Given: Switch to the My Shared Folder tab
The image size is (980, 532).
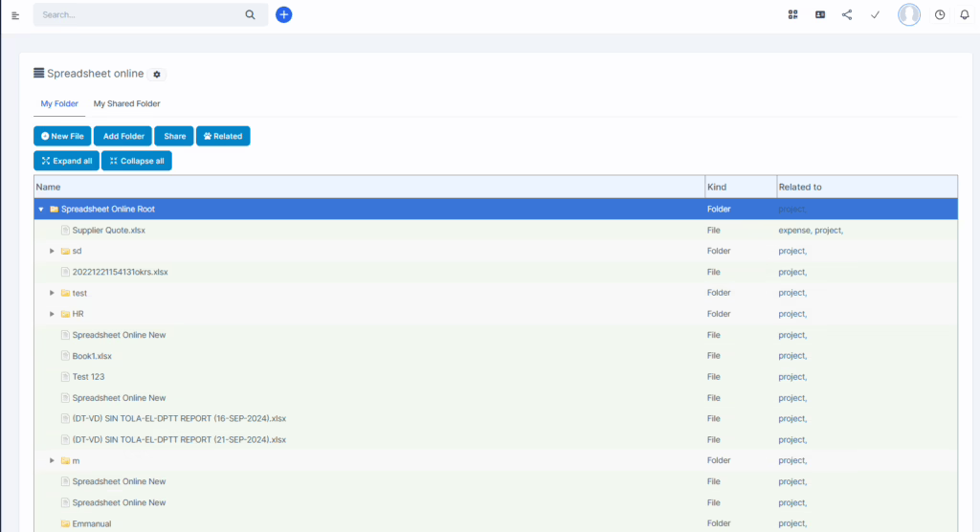Looking at the screenshot, I should 126,103.
